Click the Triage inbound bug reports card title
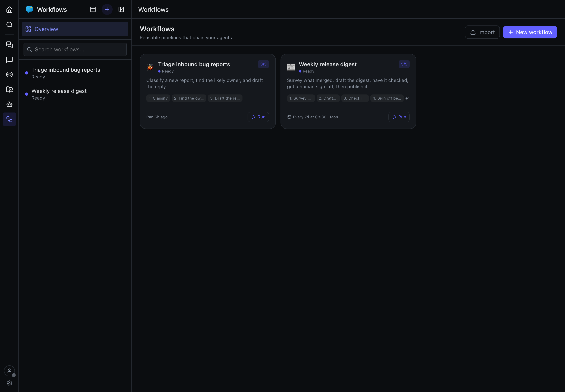The image size is (565, 392). 194,64
